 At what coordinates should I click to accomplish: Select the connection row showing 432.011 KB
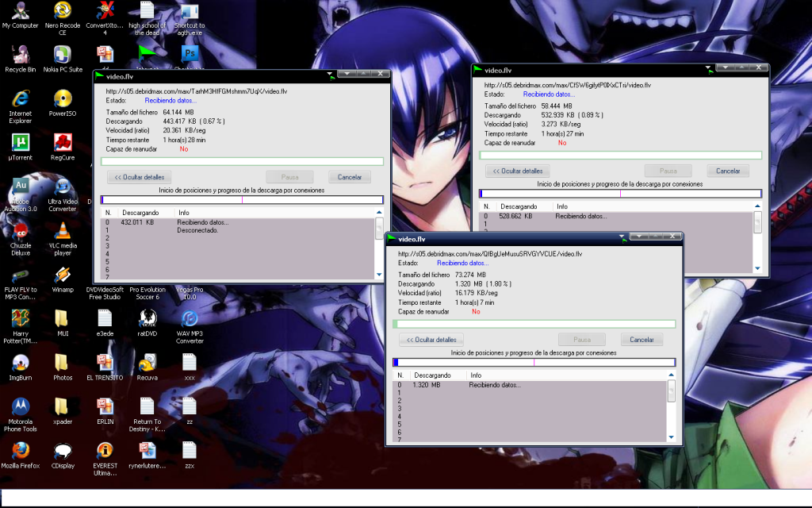238,222
